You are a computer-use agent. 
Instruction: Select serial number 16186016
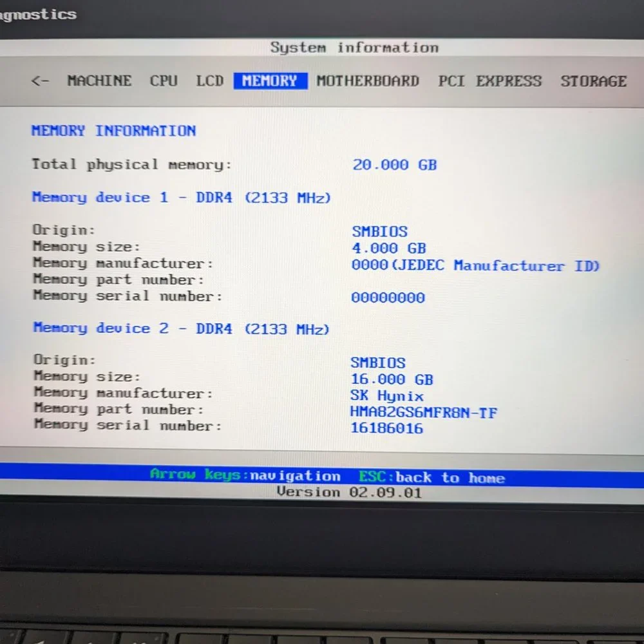[x=386, y=428]
